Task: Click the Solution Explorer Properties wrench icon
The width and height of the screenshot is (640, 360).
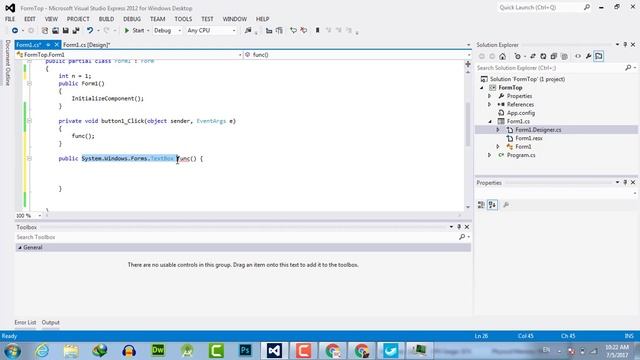Action: point(589,56)
